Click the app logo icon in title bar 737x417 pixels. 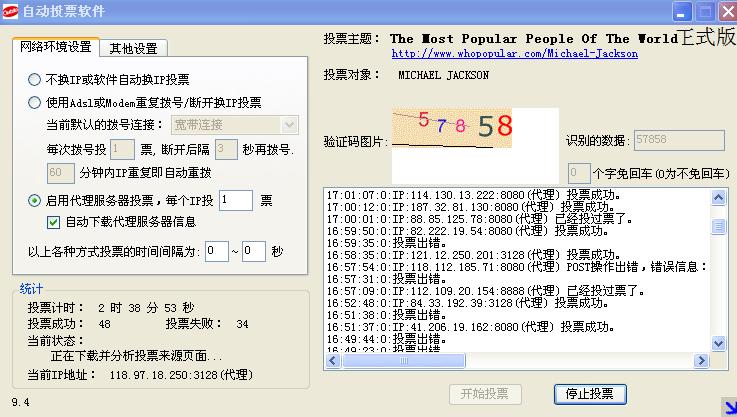[x=10, y=11]
